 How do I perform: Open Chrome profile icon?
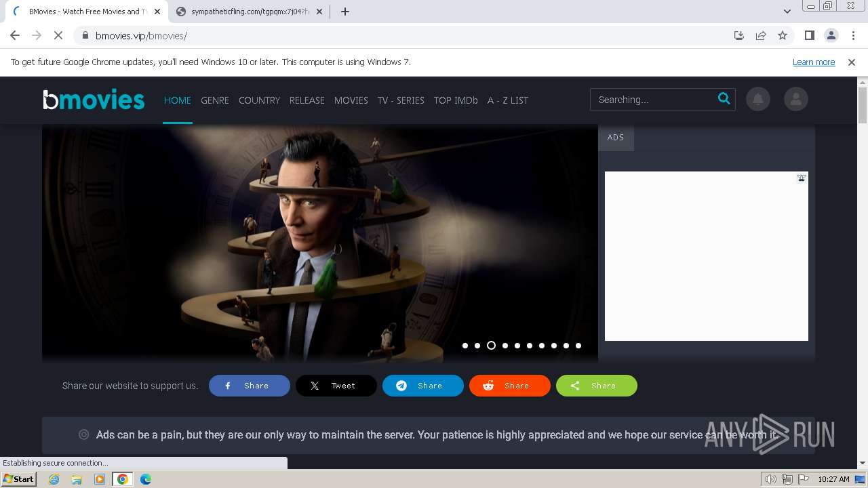point(831,35)
